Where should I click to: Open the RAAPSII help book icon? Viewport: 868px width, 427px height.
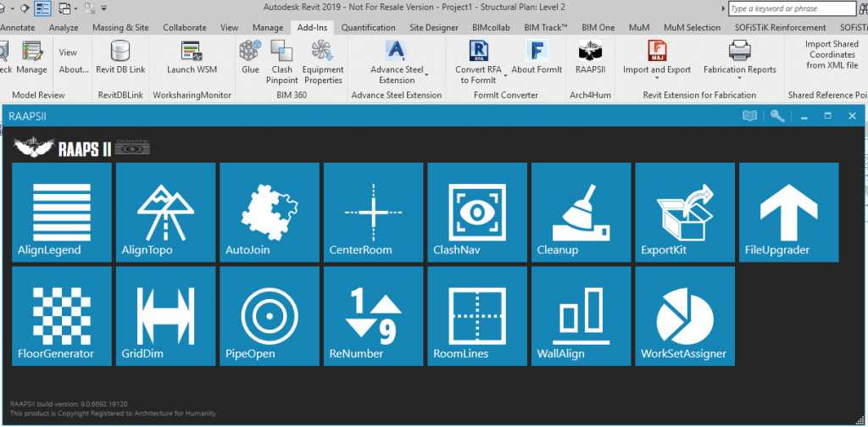tap(749, 115)
